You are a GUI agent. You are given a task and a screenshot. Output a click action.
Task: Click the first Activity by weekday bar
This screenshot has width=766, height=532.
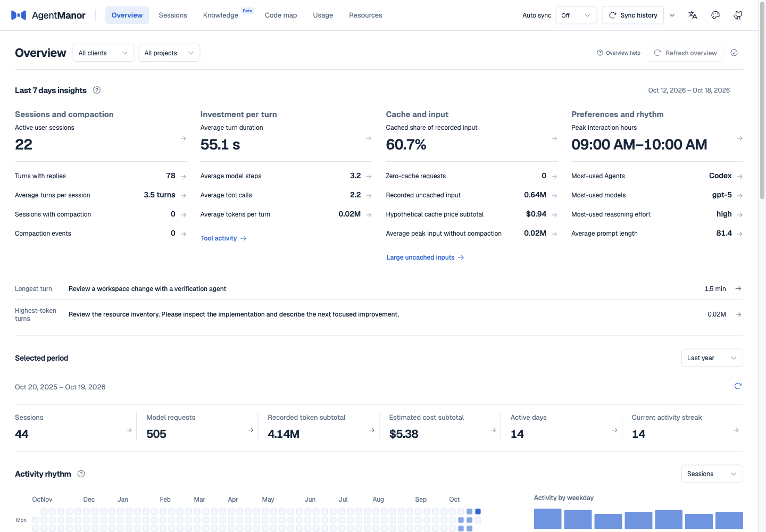pos(548,519)
